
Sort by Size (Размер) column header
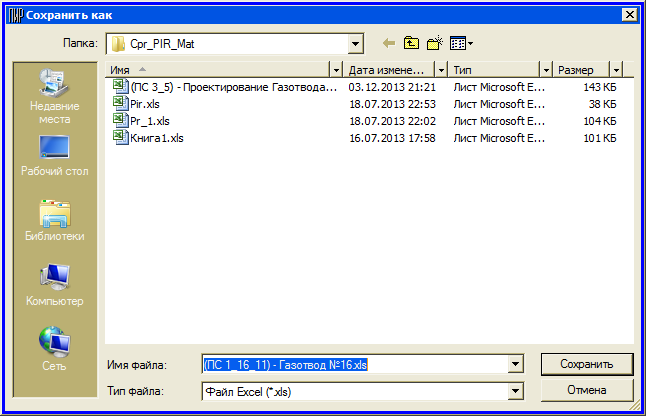[x=580, y=70]
